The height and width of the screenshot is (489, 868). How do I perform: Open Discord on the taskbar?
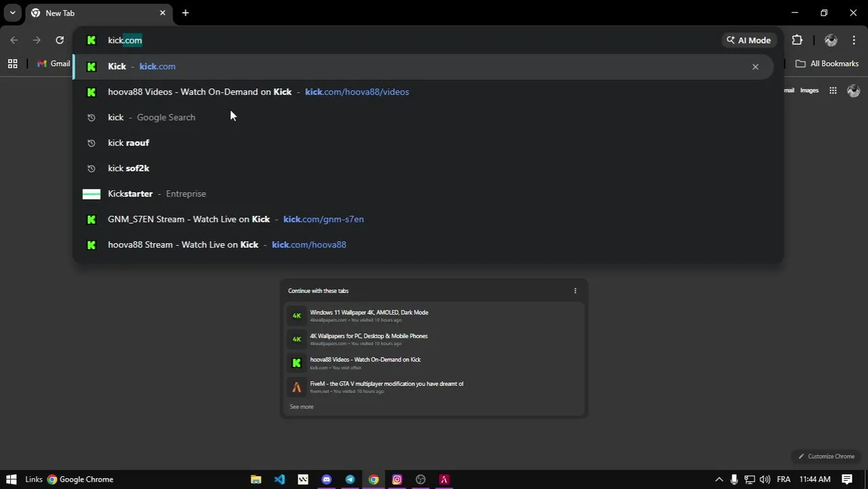[327, 479]
